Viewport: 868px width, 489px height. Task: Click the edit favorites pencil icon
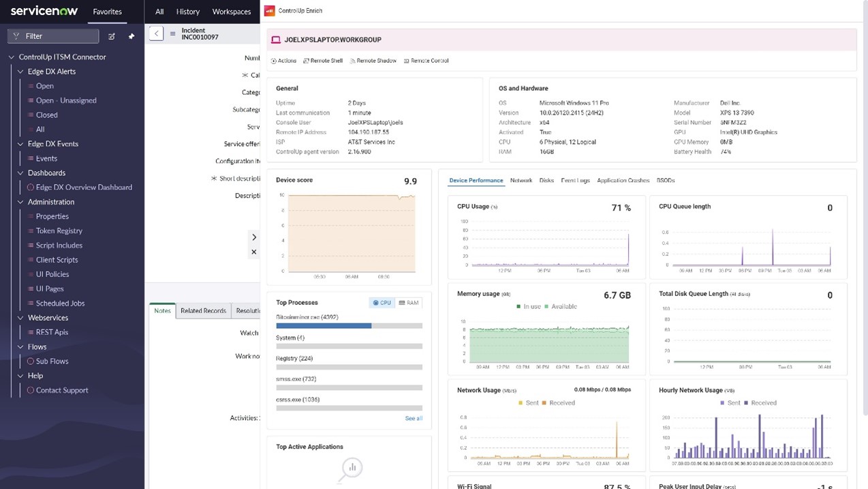[112, 36]
